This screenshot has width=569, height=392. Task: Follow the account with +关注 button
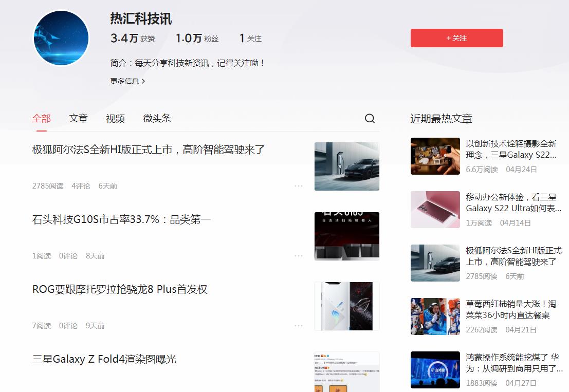coord(456,38)
